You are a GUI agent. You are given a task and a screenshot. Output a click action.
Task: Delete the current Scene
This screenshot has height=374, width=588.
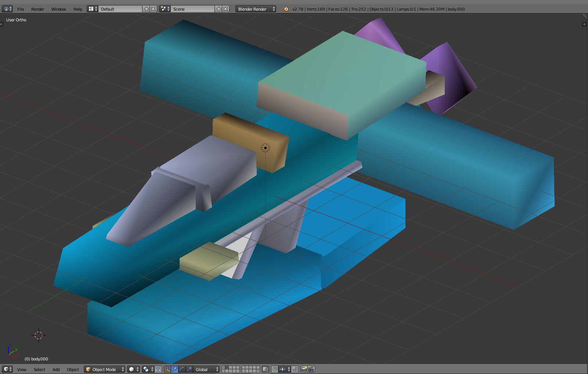pyautogui.click(x=226, y=9)
